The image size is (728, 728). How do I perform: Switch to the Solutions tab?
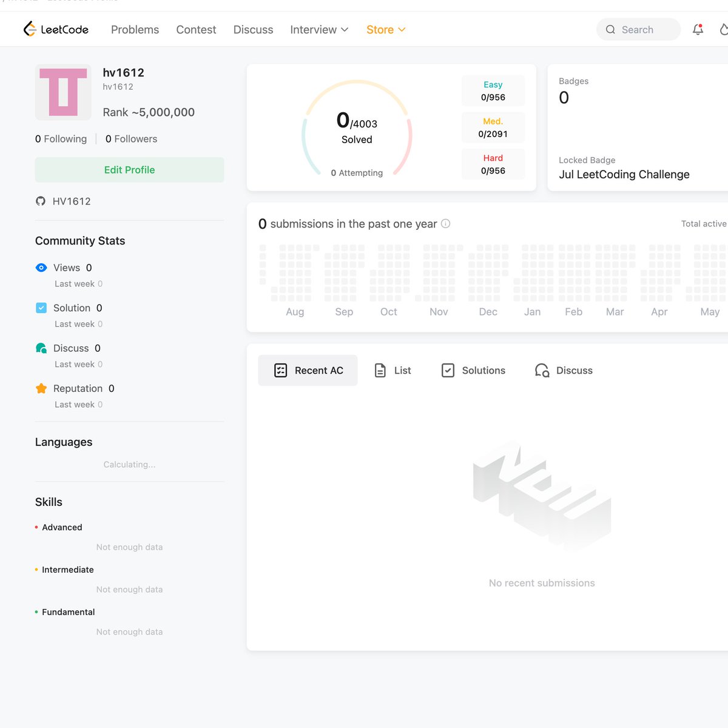473,370
